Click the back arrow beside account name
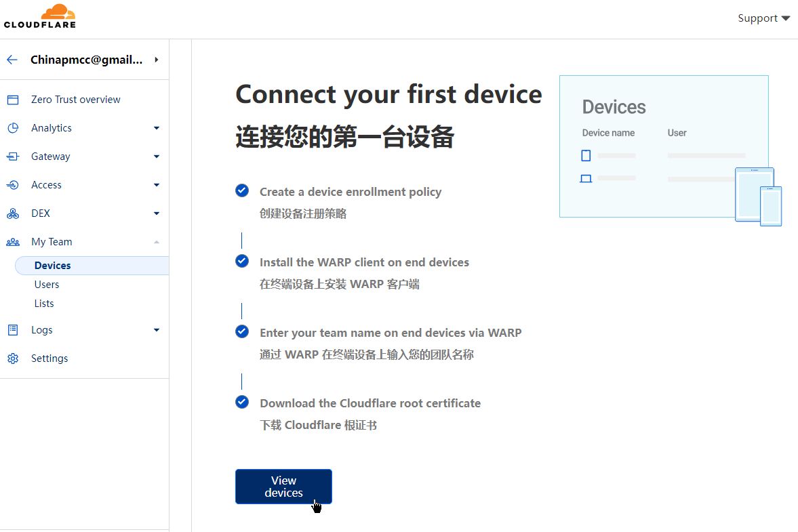This screenshot has width=798, height=532. point(12,60)
